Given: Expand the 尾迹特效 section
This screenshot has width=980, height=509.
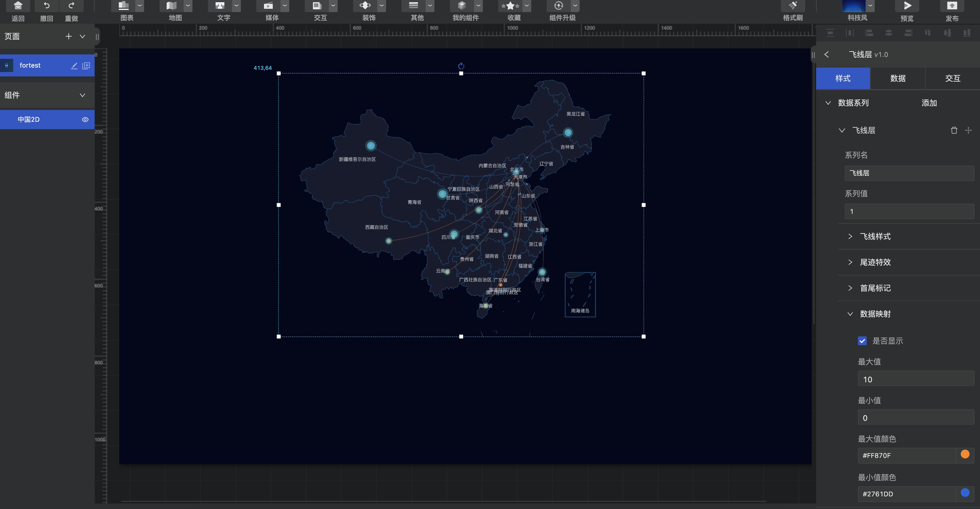Looking at the screenshot, I should pyautogui.click(x=850, y=262).
